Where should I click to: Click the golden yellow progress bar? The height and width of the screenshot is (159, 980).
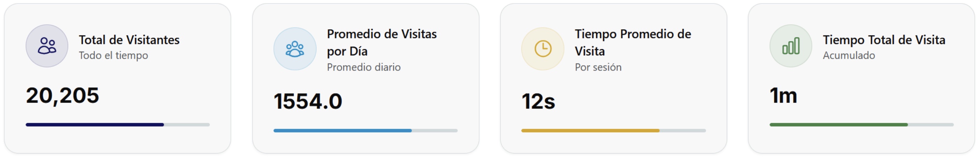coord(590,130)
